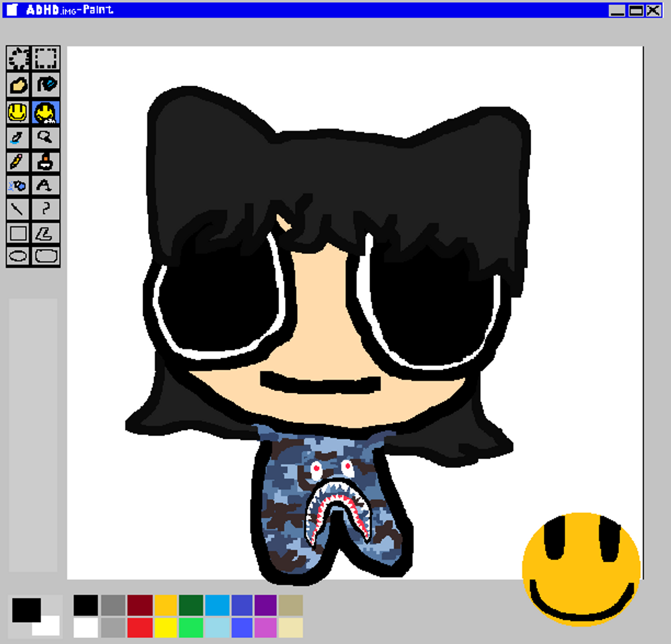Pick the bright yellow palette color
Viewport: 671px width, 644px height.
(x=166, y=628)
